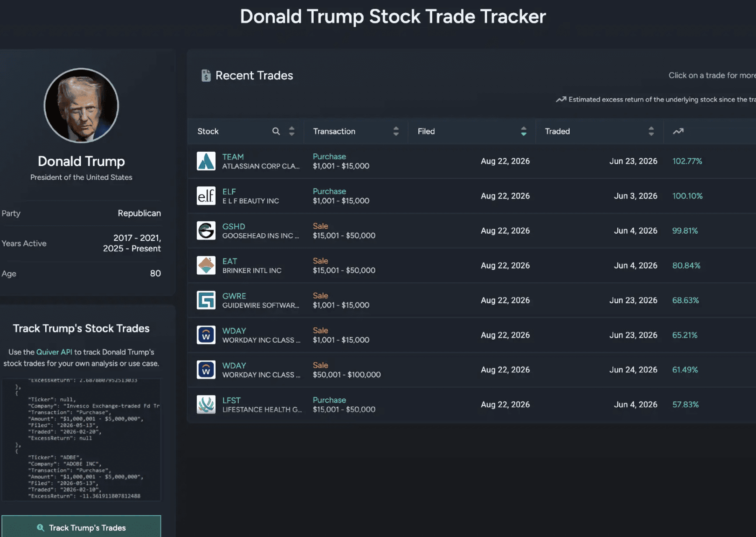Open the LFST ticker link
This screenshot has width=756, height=537.
pyautogui.click(x=231, y=400)
